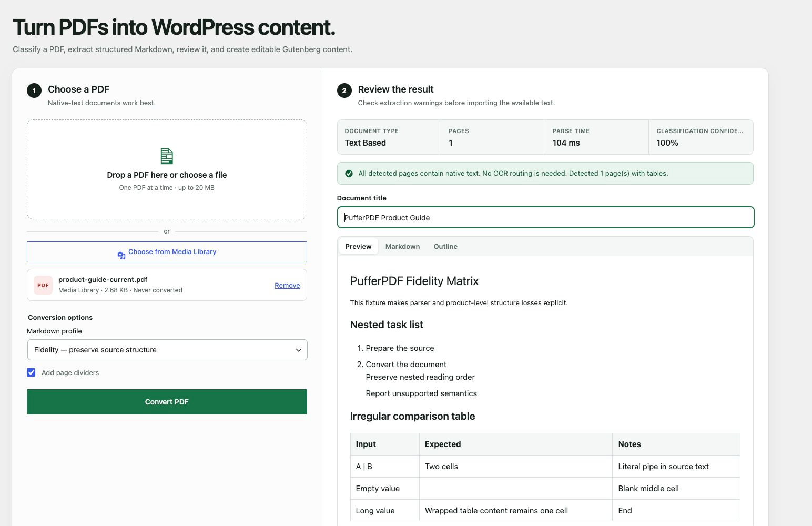Switch to the Outline tab

[x=445, y=246]
